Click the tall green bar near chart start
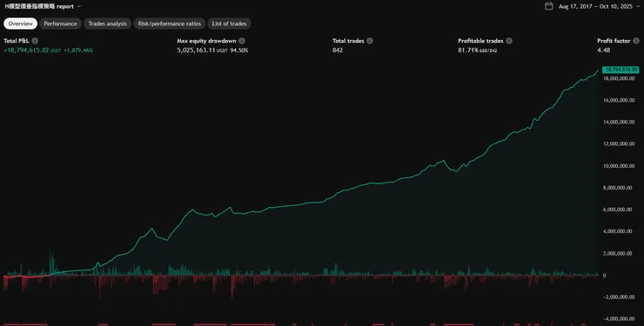The width and height of the screenshot is (644, 326). point(50,263)
